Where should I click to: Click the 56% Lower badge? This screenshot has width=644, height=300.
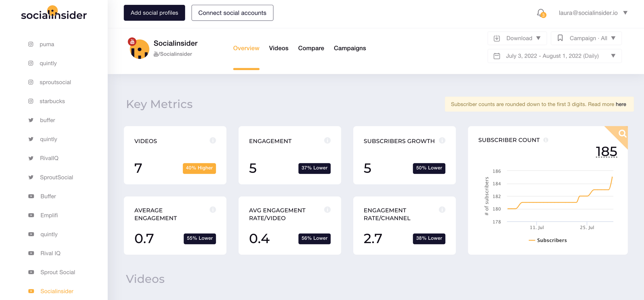tap(315, 239)
